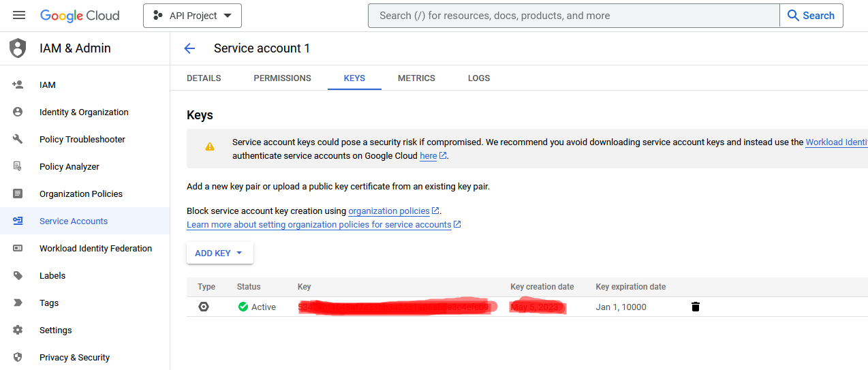Open Workload Identity Federation in sidebar
Viewport: 868px width, 370px height.
(95, 248)
